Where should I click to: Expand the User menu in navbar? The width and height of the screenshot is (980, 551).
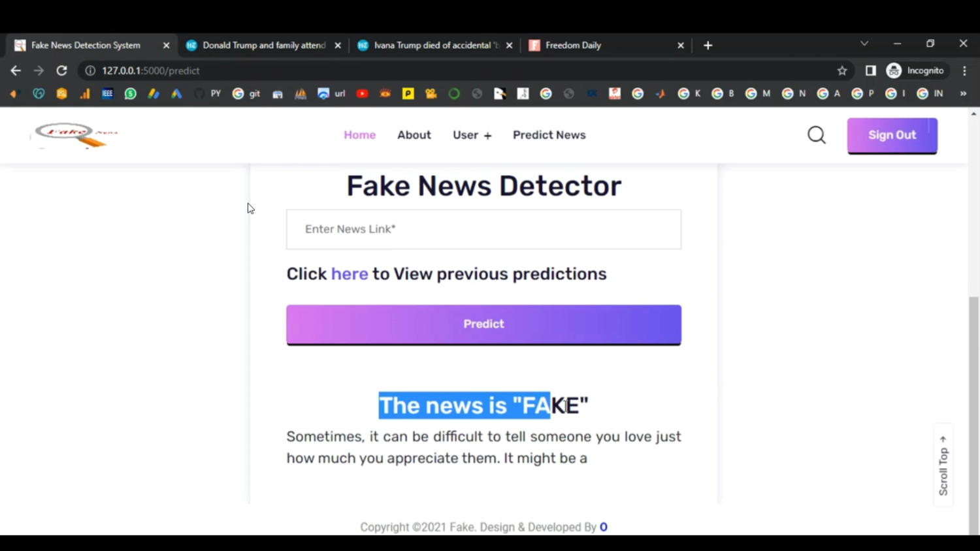(472, 135)
